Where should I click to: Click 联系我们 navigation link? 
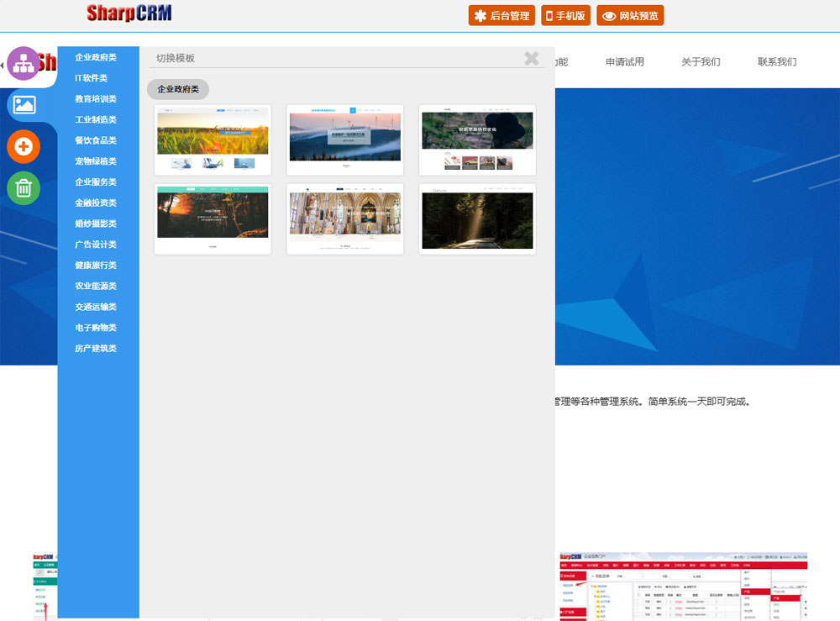pos(777,61)
